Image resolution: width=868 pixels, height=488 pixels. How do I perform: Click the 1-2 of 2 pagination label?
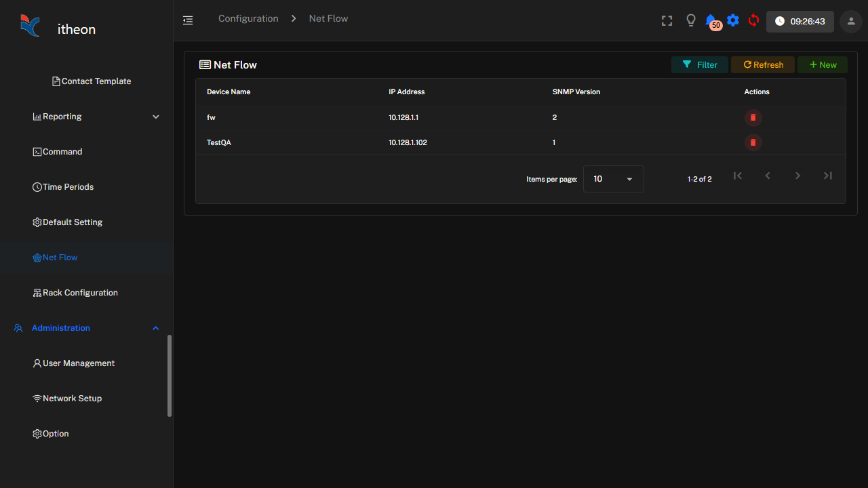pos(700,179)
